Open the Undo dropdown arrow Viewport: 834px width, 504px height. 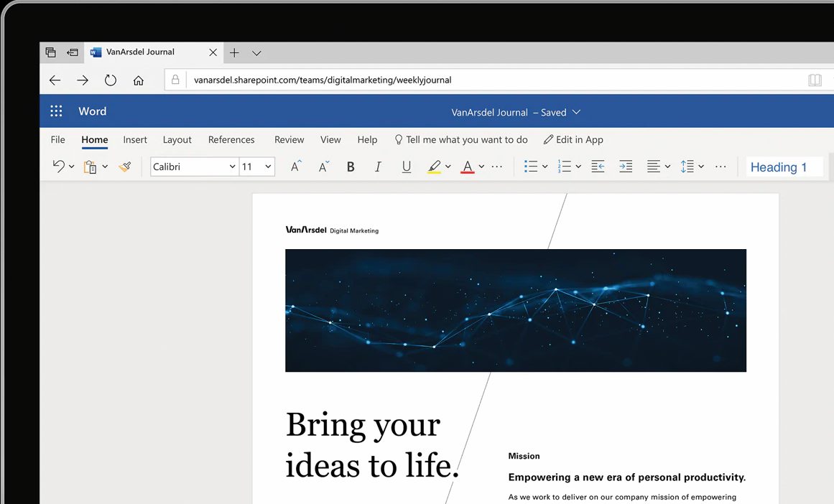point(71,167)
